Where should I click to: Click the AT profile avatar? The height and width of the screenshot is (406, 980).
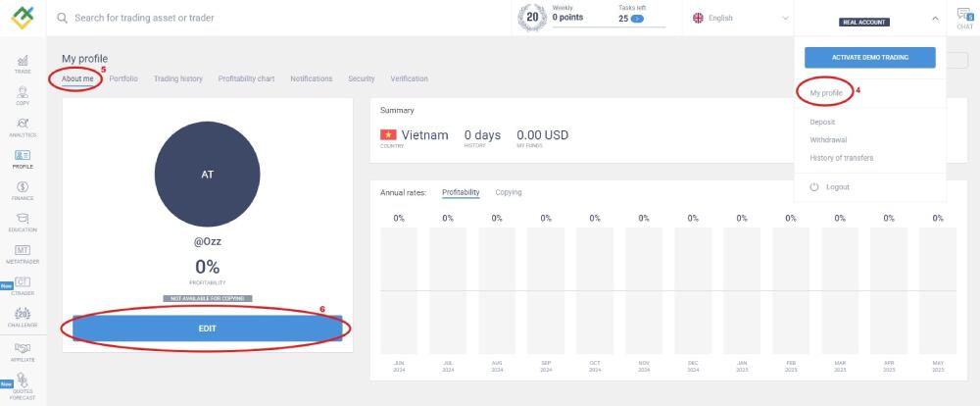point(208,174)
